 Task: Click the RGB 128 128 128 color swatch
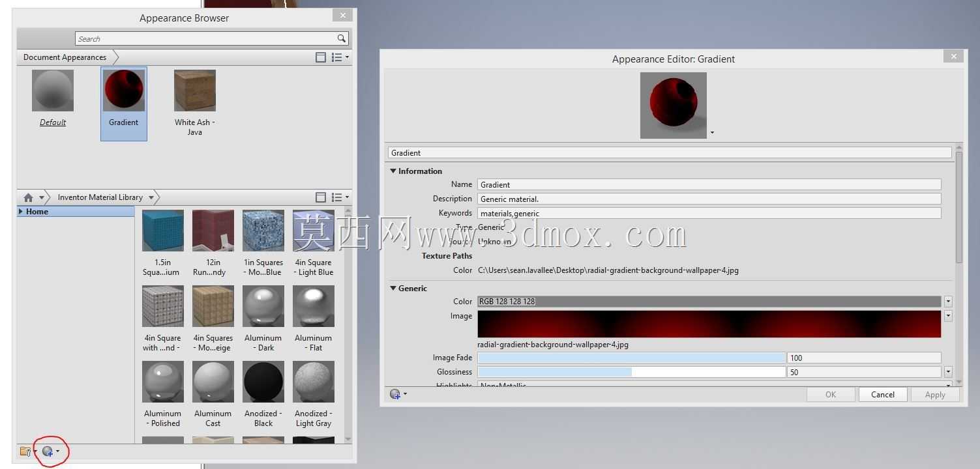point(709,302)
